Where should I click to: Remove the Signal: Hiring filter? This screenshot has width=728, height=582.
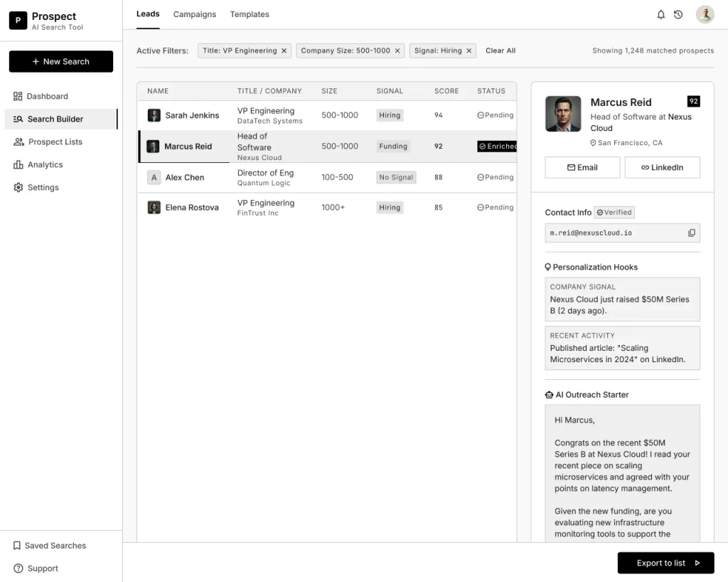[x=469, y=51]
